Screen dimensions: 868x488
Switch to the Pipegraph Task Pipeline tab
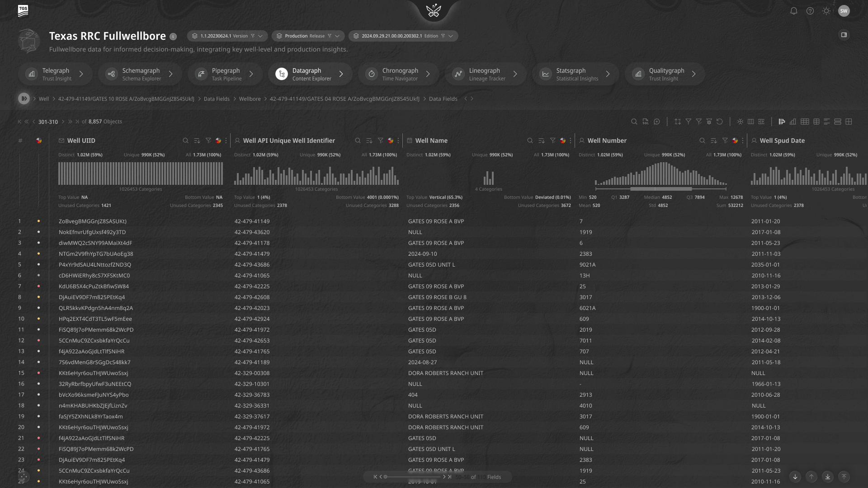click(x=225, y=74)
